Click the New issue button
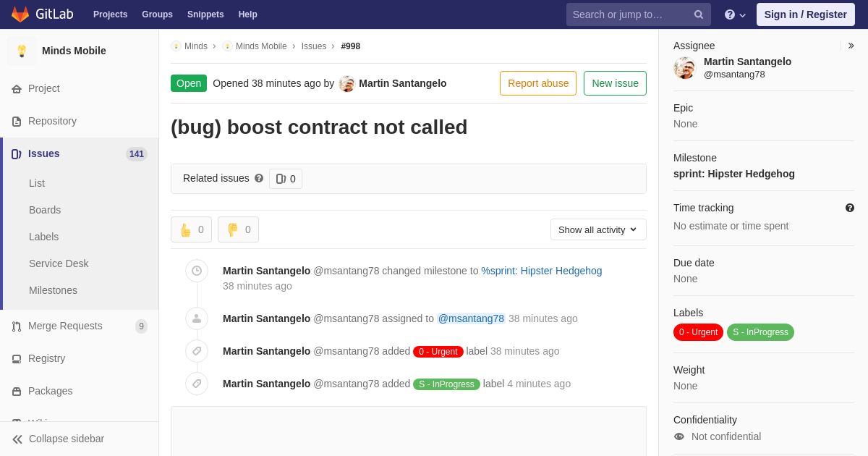 (615, 83)
